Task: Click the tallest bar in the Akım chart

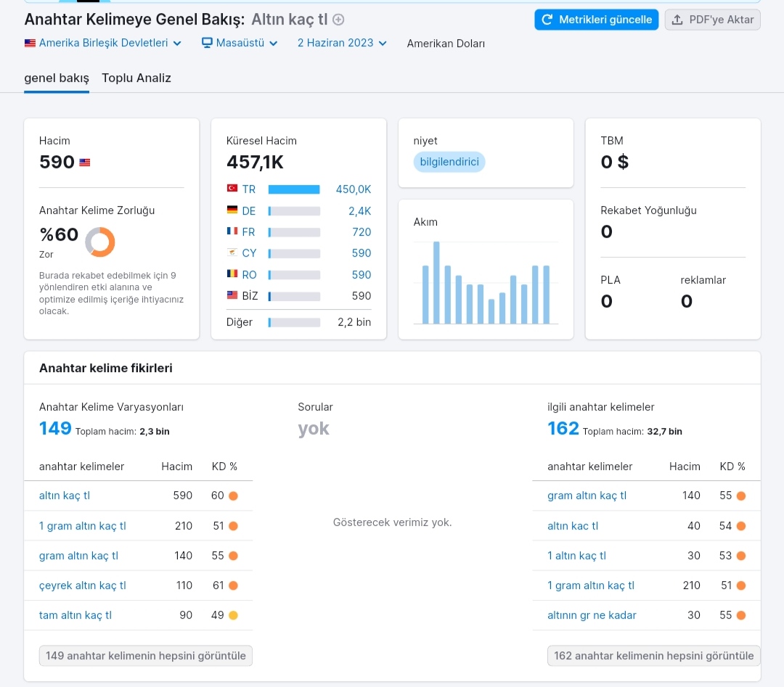Action: [x=436, y=283]
